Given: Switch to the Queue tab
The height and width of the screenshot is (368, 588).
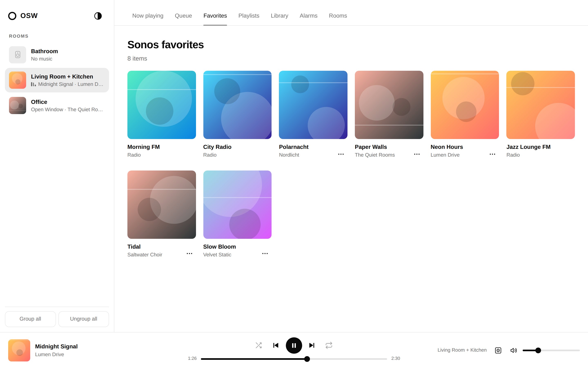Looking at the screenshot, I should click(x=184, y=16).
